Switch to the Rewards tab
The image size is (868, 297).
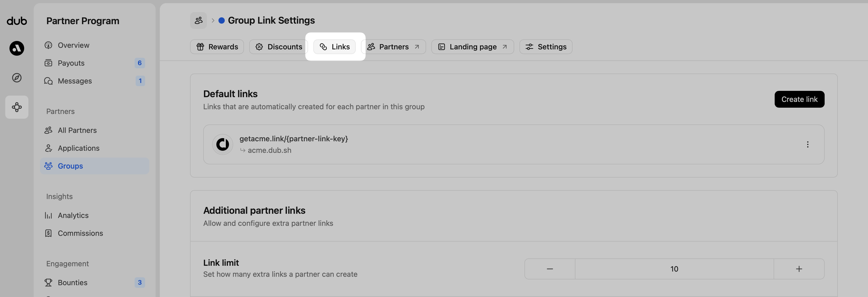[217, 47]
